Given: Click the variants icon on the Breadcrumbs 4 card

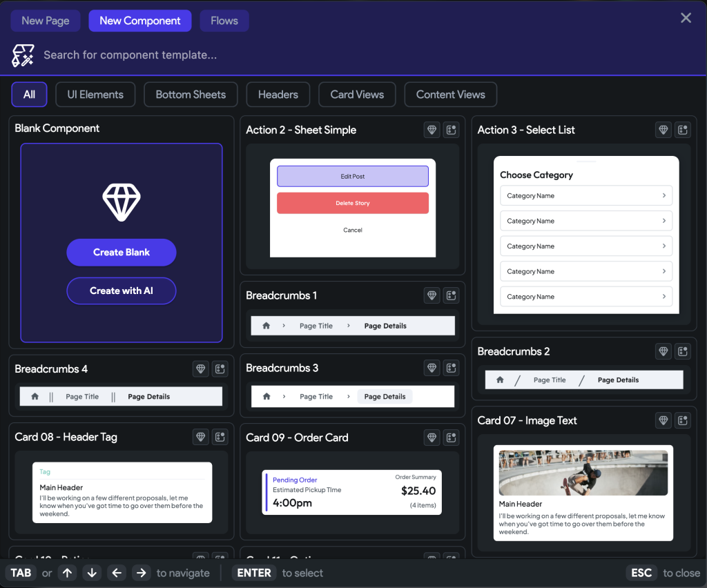Looking at the screenshot, I should point(220,368).
